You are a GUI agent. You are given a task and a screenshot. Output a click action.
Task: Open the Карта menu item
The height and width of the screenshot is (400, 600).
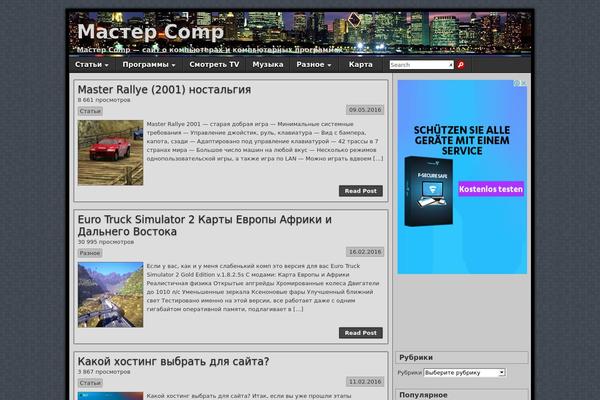coord(360,65)
